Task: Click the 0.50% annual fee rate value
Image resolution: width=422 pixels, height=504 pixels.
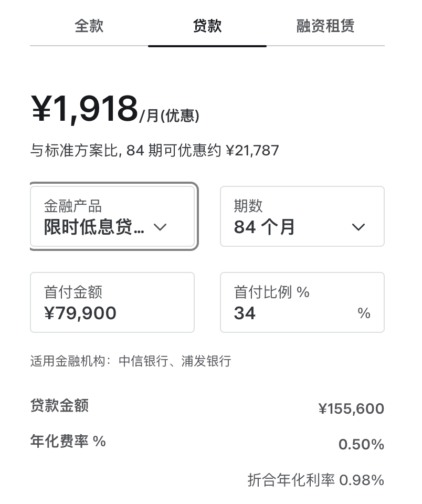Action: 361,445
